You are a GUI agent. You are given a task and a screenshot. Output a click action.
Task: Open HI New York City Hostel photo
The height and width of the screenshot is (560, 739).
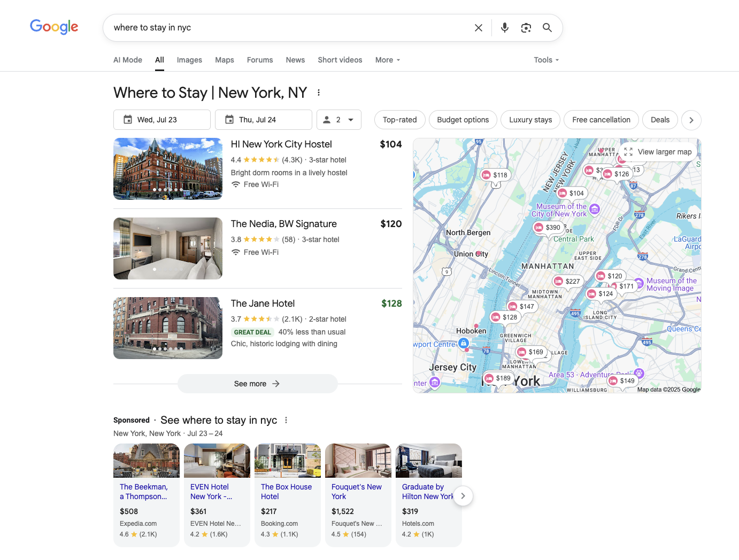coord(168,169)
